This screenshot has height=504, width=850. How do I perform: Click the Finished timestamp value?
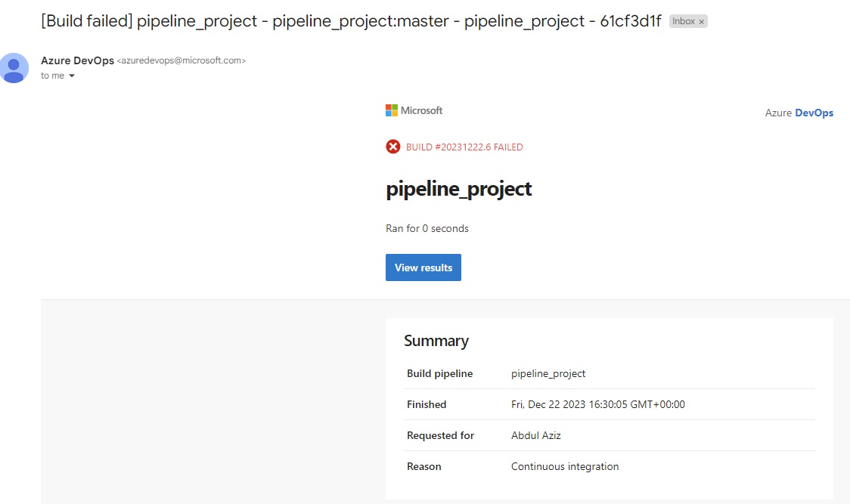598,405
